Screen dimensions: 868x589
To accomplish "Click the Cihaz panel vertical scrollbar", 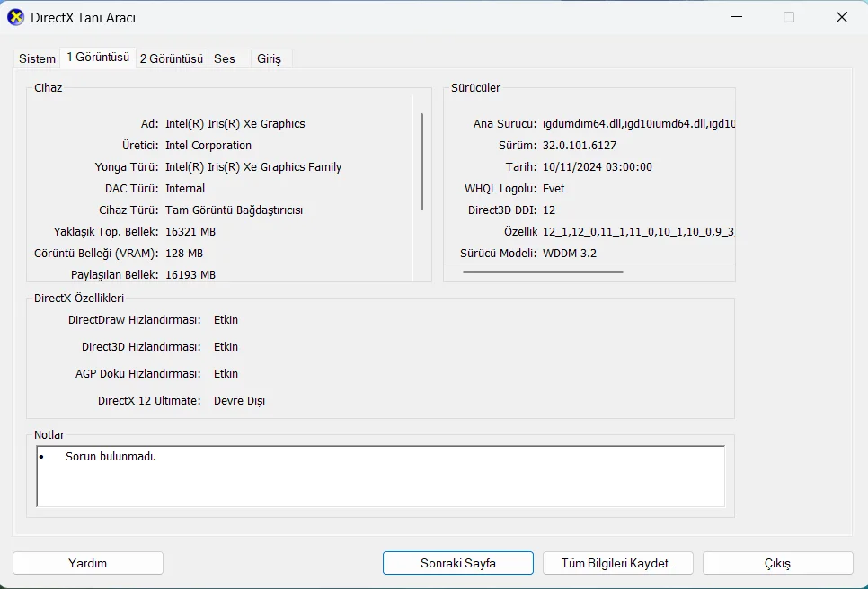I will [421, 162].
